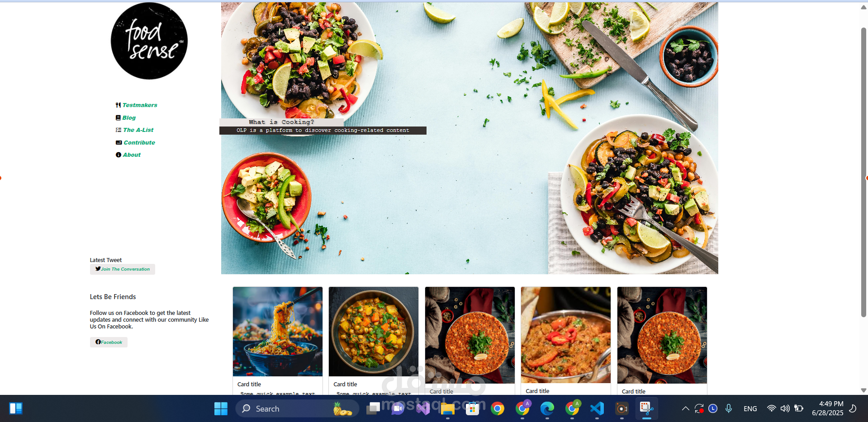Click the 'What is Cooking?' heading
This screenshot has width=868, height=422.
(281, 122)
